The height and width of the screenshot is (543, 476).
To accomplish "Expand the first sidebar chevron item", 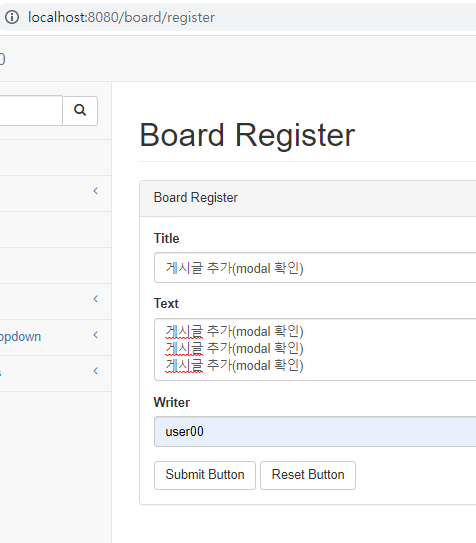I will click(x=96, y=191).
